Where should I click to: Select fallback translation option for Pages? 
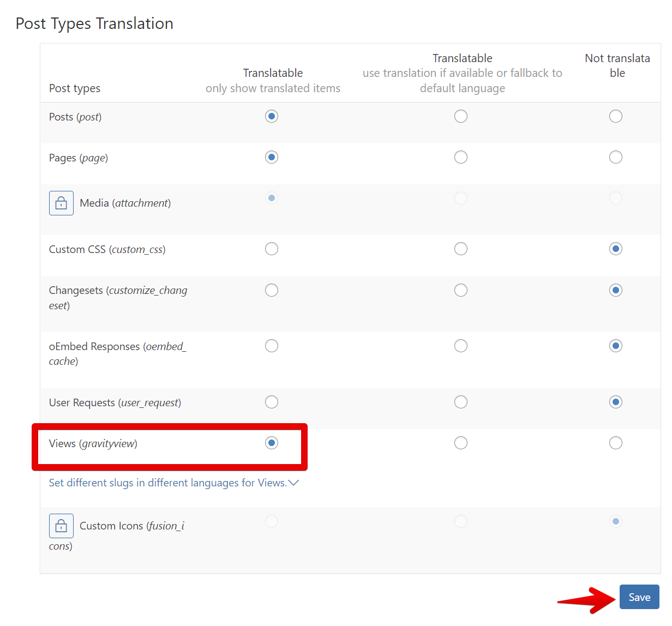(461, 157)
